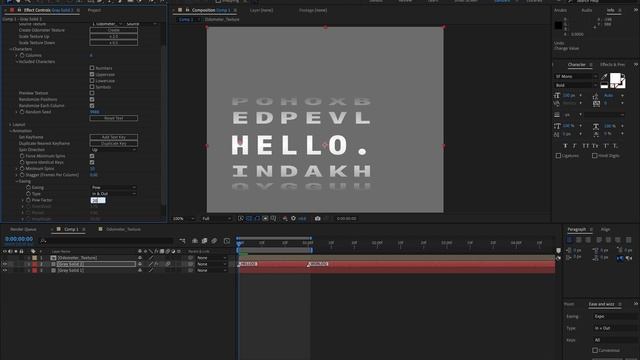Open the composition mini-flowchart in timeline
Screen dimensions: 640x360
[x=182, y=241]
